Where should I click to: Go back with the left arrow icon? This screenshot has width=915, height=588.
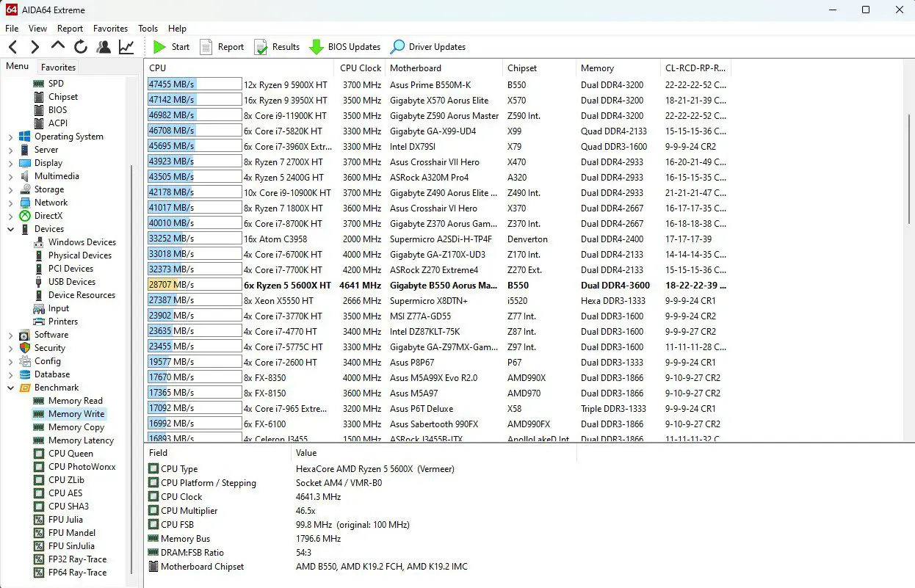point(13,47)
